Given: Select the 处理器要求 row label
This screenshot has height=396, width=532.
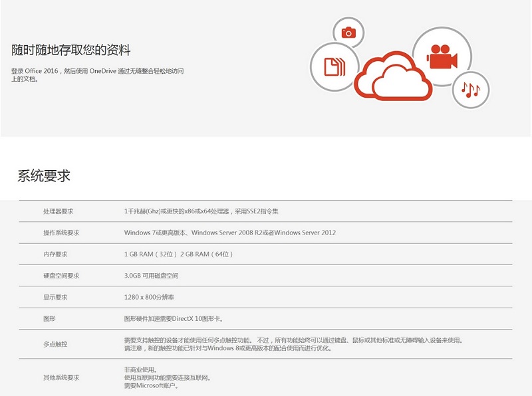Looking at the screenshot, I should pos(58,211).
